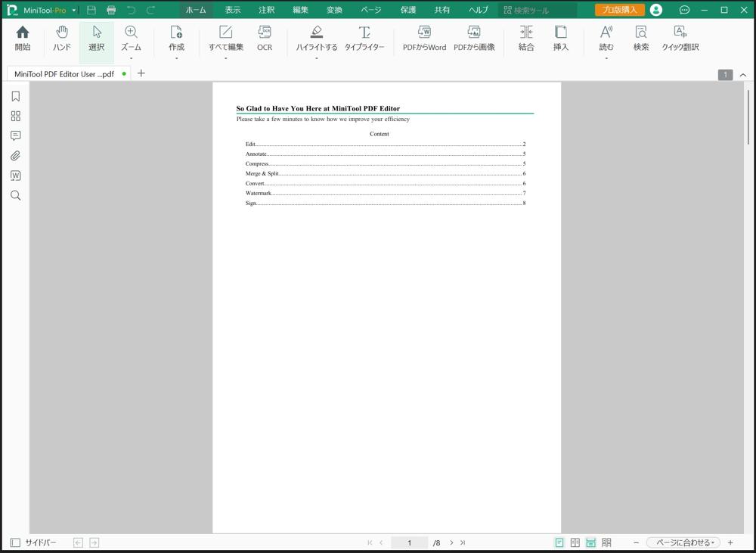
Task: Expand the ハイライトする dropdown arrow
Action: (316, 58)
